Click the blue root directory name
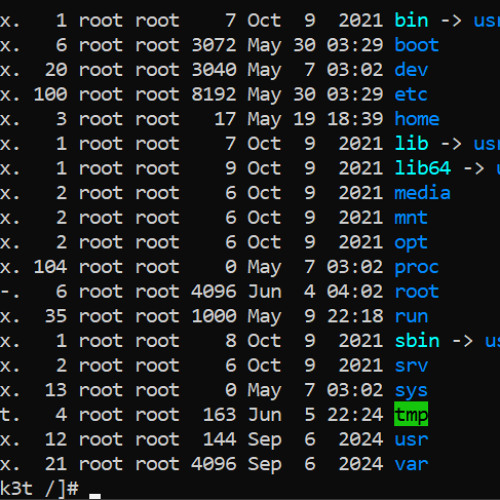 (417, 291)
